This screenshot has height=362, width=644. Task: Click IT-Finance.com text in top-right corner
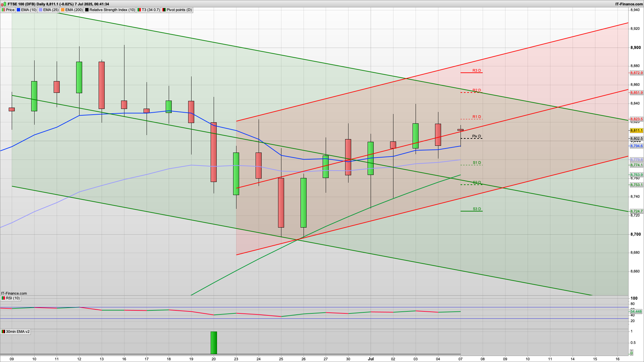point(629,4)
